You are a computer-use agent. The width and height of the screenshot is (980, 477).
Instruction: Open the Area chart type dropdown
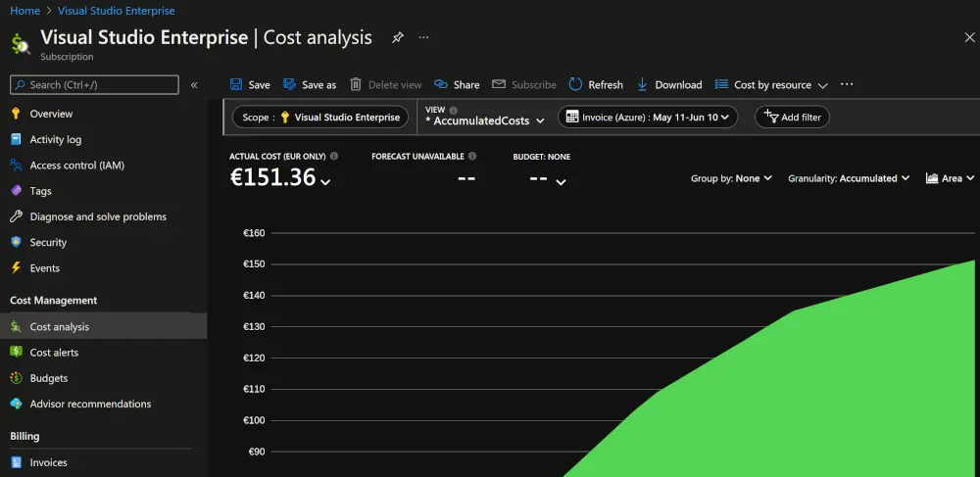click(950, 178)
